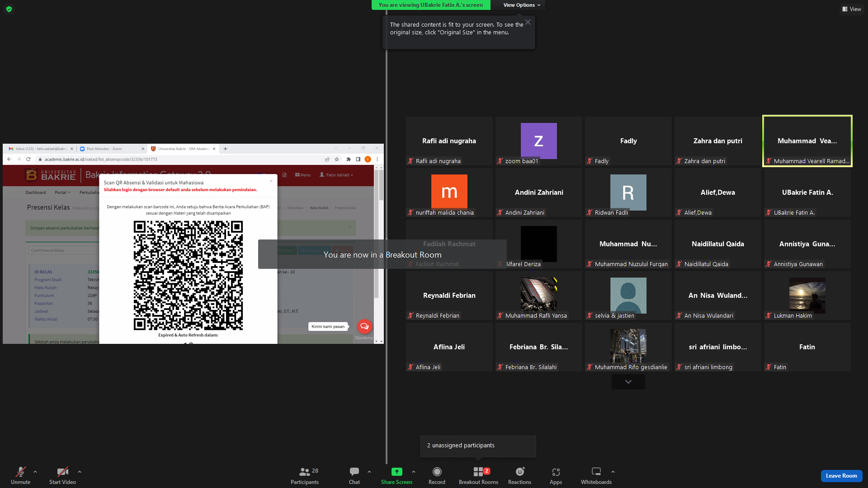This screenshot has width=868, height=488.
Task: Select the Aflina Jeli participant tile
Action: coord(449,347)
